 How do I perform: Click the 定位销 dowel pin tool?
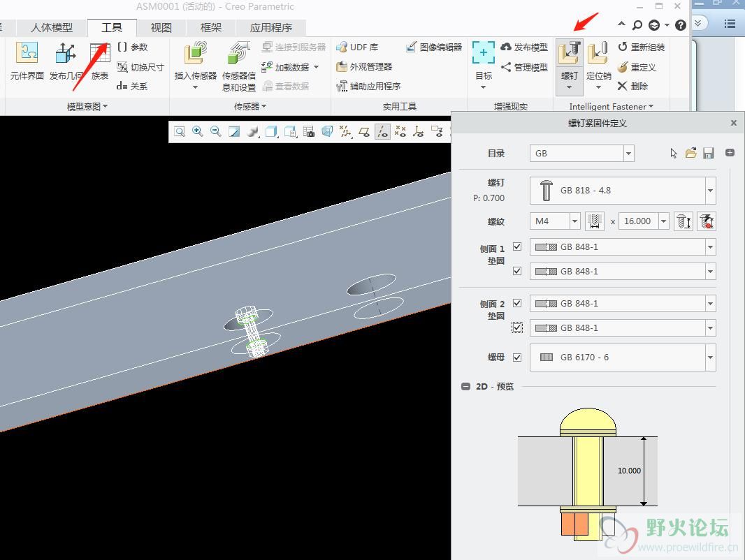click(598, 65)
